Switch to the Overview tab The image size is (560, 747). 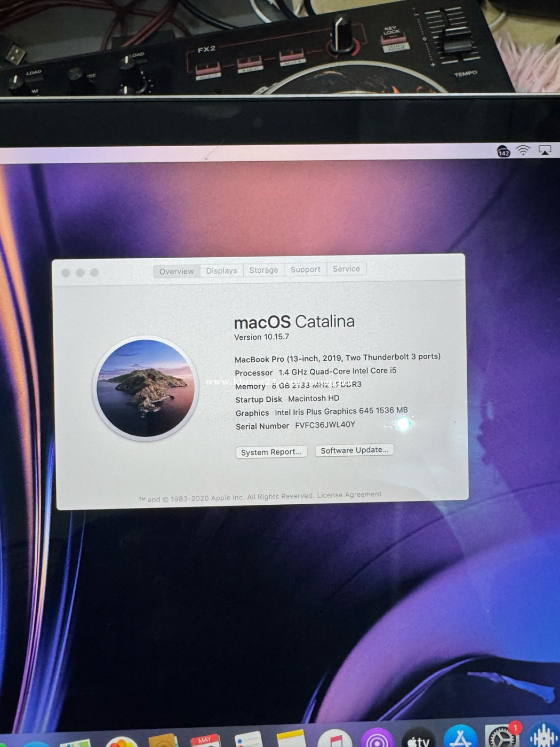(177, 272)
